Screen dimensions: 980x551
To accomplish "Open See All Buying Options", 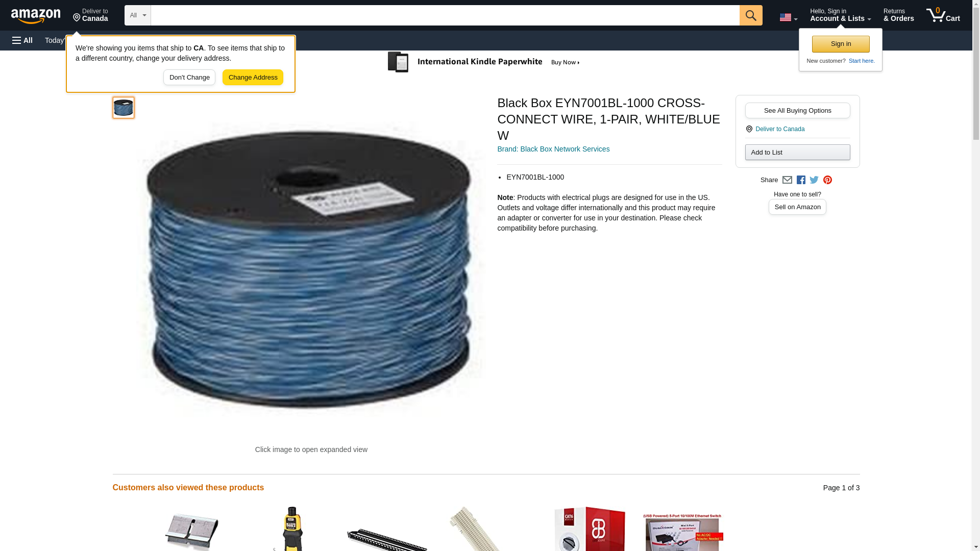I will click(797, 111).
